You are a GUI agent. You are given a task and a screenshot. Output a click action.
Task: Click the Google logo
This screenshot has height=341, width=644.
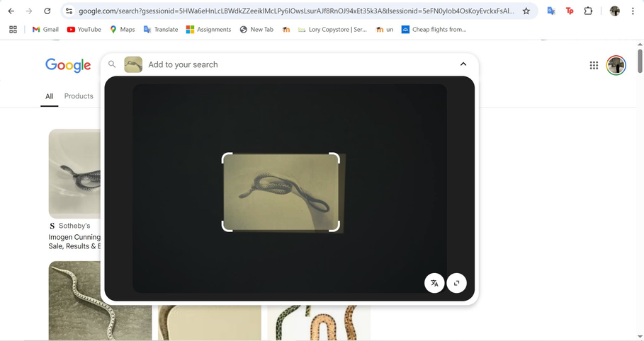point(68,65)
